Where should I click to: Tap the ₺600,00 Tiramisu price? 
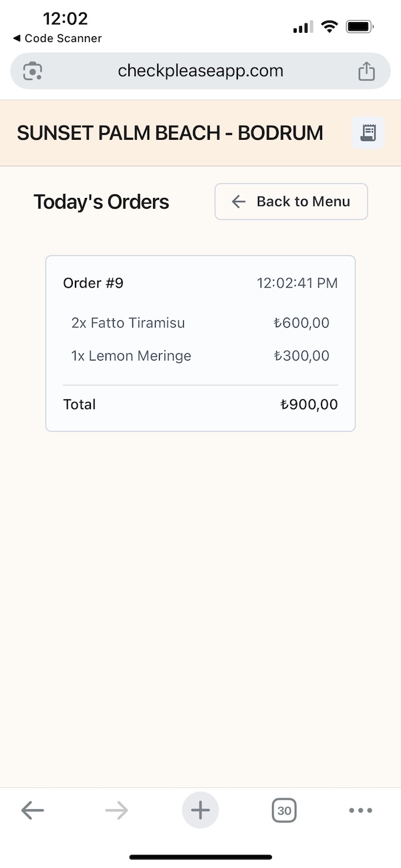click(x=301, y=323)
